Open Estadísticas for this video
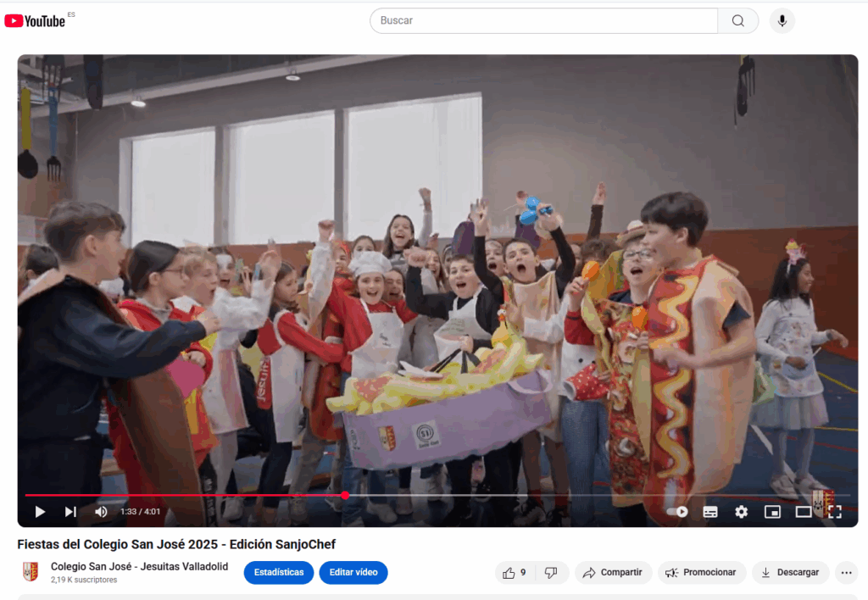 click(278, 573)
